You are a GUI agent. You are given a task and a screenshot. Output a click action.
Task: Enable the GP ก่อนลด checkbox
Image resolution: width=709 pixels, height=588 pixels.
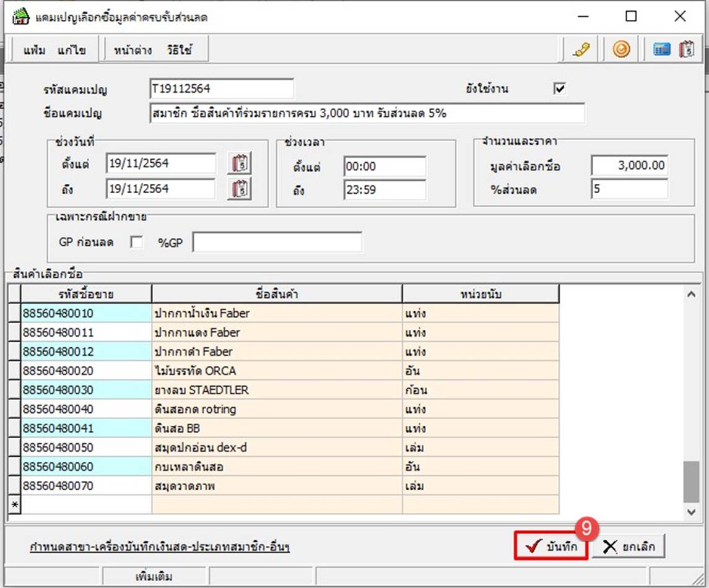click(136, 243)
